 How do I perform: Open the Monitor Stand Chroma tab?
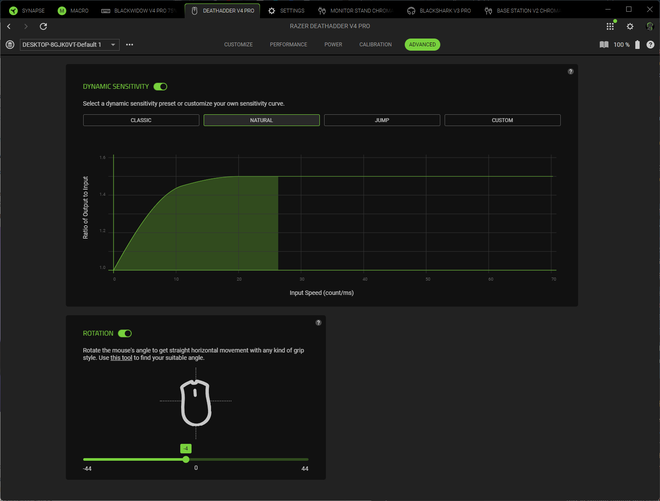(x=356, y=11)
